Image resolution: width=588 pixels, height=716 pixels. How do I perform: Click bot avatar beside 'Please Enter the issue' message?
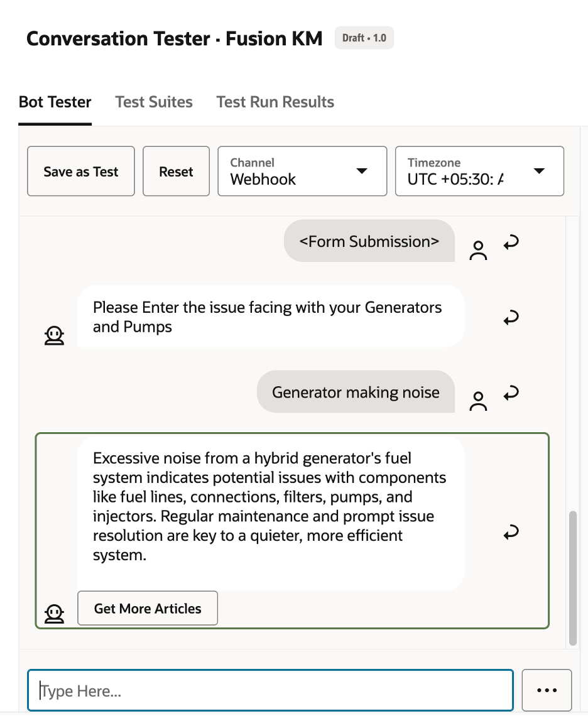tap(55, 335)
